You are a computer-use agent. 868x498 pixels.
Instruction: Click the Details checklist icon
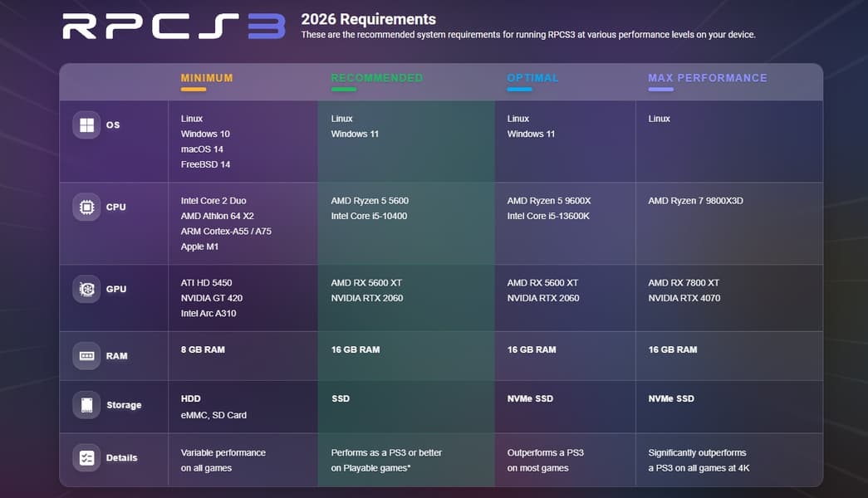tap(86, 457)
